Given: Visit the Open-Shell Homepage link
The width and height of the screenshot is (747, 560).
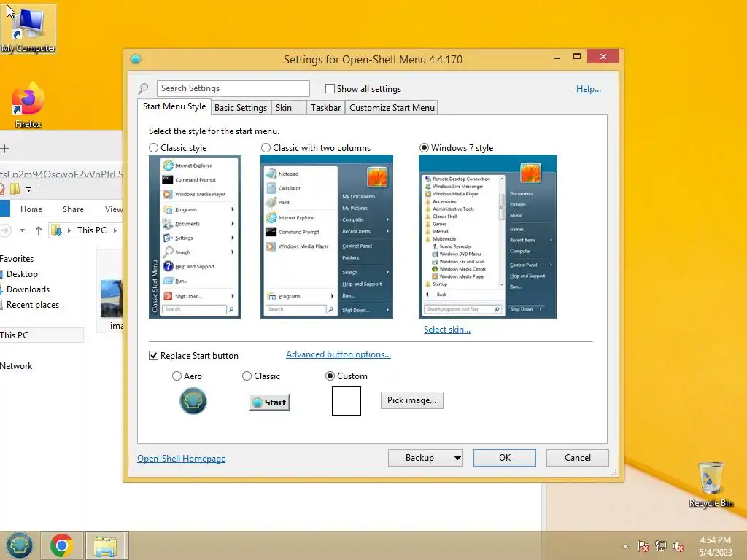Looking at the screenshot, I should click(182, 459).
